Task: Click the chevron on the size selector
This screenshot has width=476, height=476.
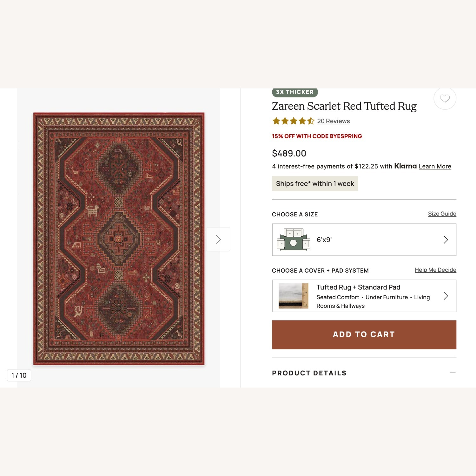Action: (x=446, y=240)
